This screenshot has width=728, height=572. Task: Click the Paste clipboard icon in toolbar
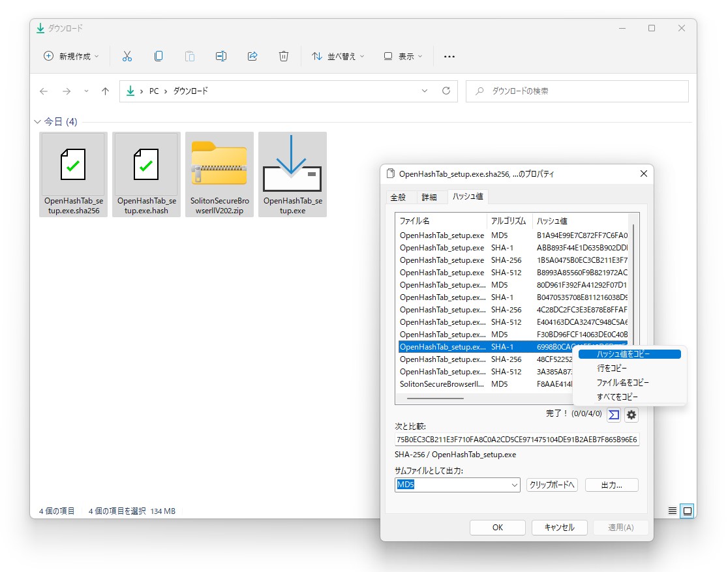point(189,56)
